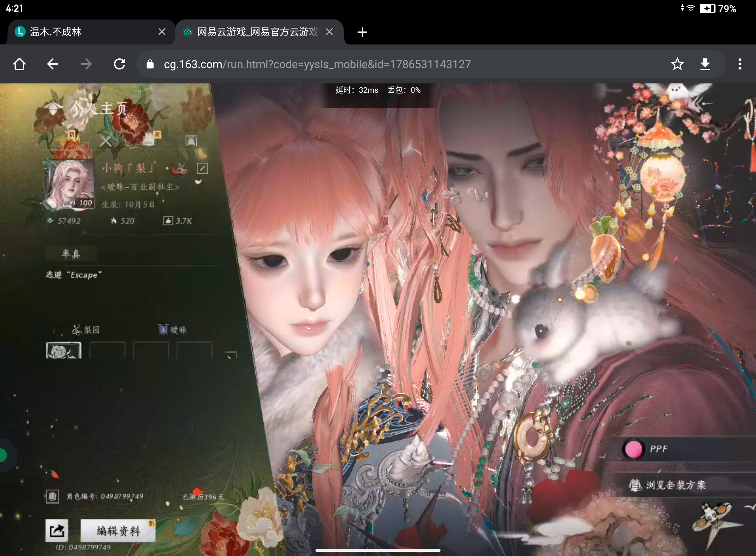Check the battery indicator at 79%

pyautogui.click(x=718, y=8)
